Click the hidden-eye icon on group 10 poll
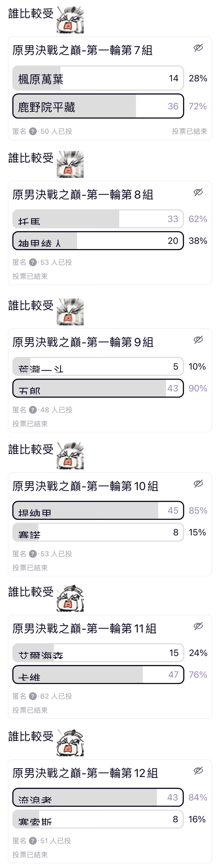This screenshot has width=220, height=868. [198, 484]
